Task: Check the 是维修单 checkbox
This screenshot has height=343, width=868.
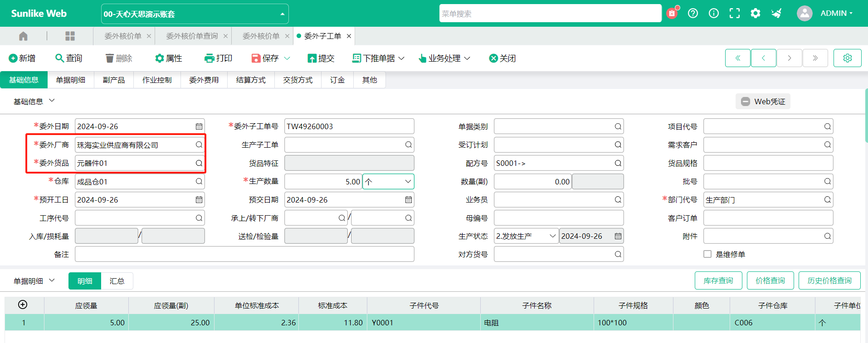Action: coord(707,254)
